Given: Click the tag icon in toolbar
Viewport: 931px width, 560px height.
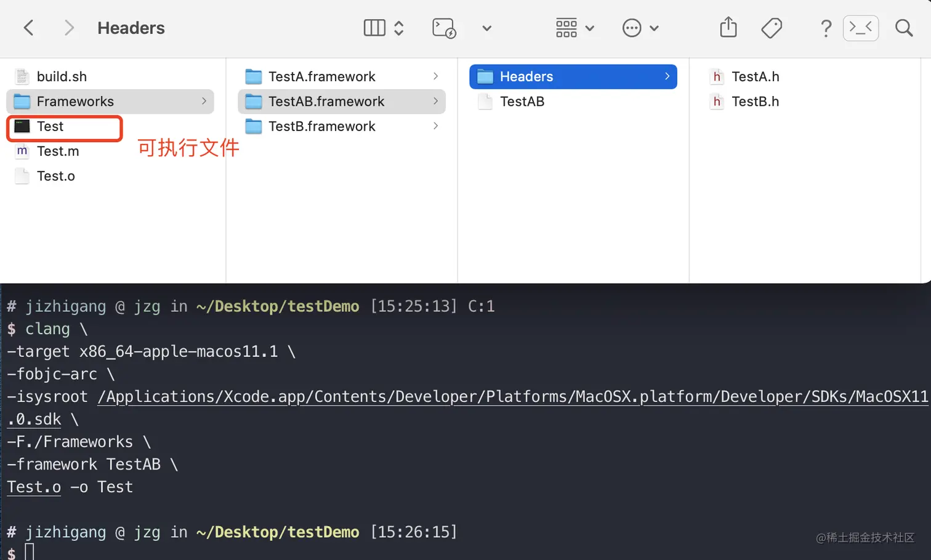Looking at the screenshot, I should 772,28.
